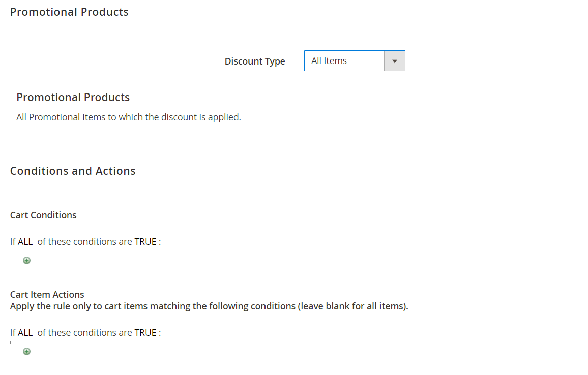Screen dimensions: 588x375
Task: Add a condition under Cart Conditions
Action: pos(26,260)
